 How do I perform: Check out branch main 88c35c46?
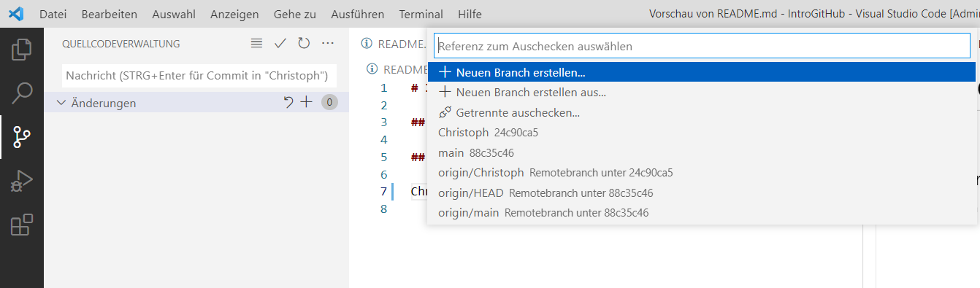pyautogui.click(x=702, y=153)
